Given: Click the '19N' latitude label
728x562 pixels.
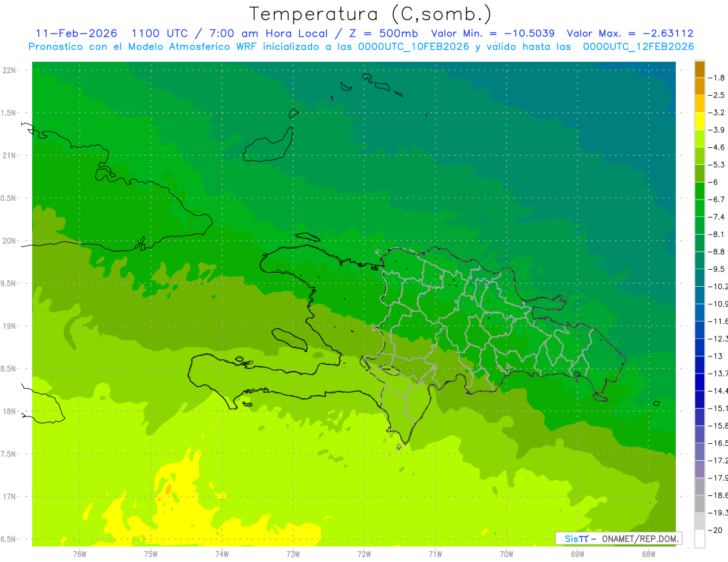Looking at the screenshot, I should 10,326.
